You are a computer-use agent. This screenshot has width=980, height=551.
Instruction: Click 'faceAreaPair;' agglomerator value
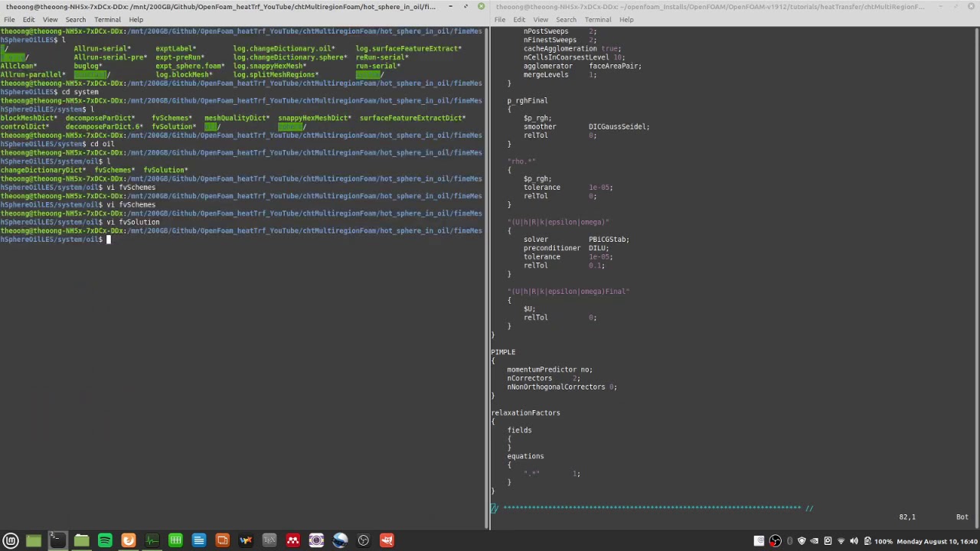[615, 66]
